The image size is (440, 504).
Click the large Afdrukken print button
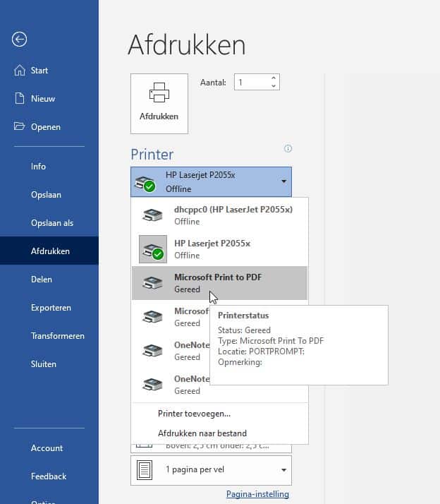(x=159, y=104)
